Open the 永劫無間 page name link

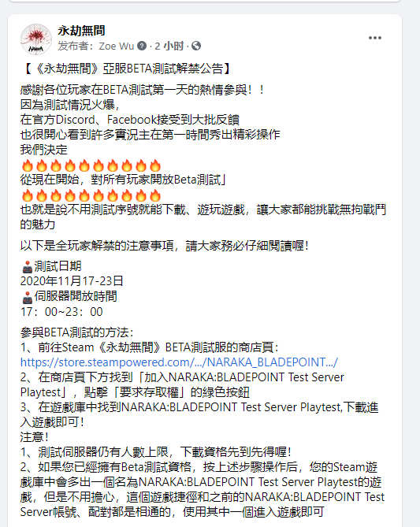(x=81, y=31)
